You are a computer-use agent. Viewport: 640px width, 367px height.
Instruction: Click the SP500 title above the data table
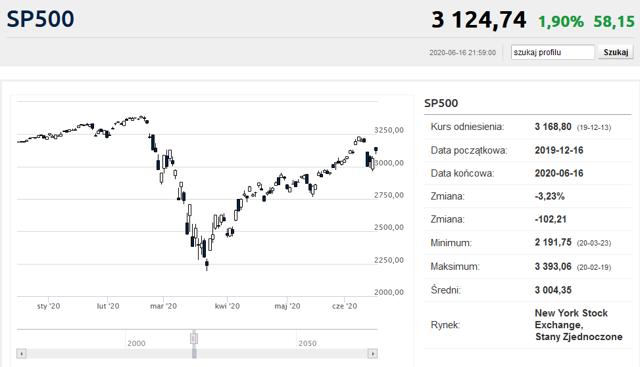441,103
